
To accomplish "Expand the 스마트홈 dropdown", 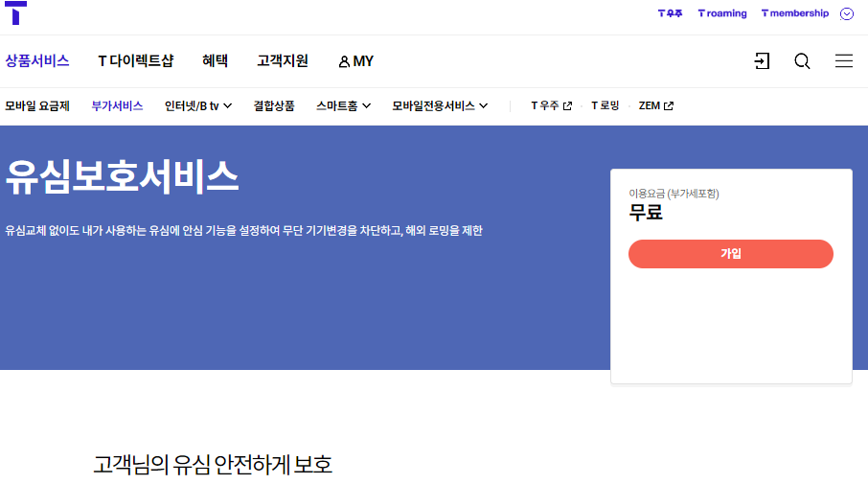I will pyautogui.click(x=343, y=105).
